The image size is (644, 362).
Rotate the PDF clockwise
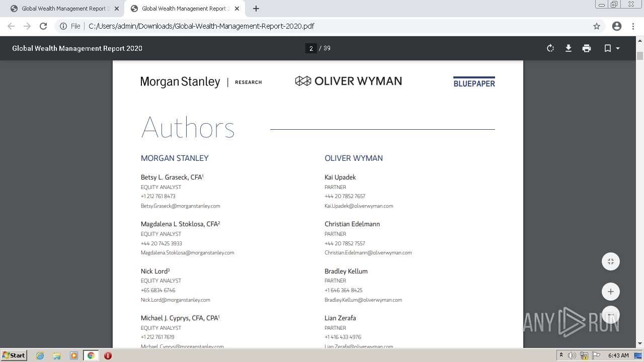(550, 48)
